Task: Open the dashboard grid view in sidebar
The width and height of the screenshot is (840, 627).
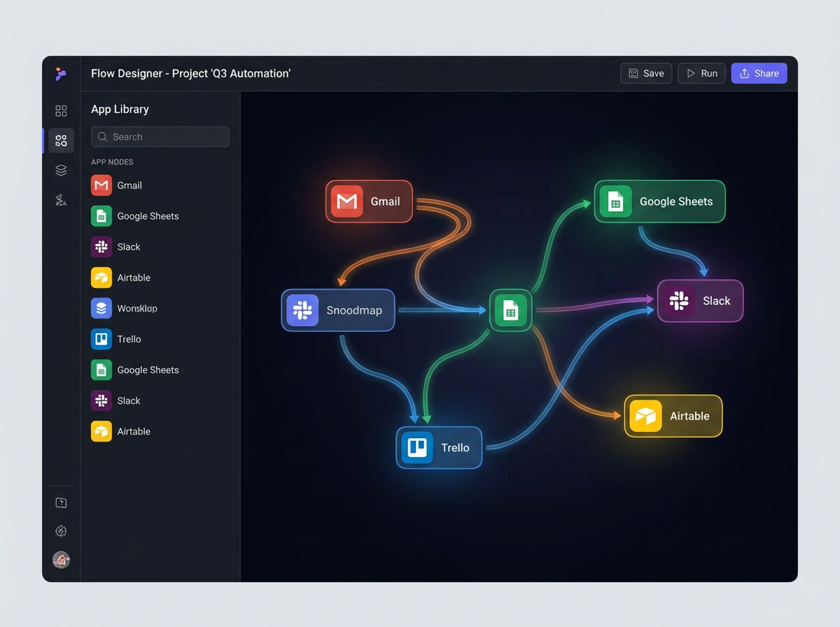Action: coord(61,111)
